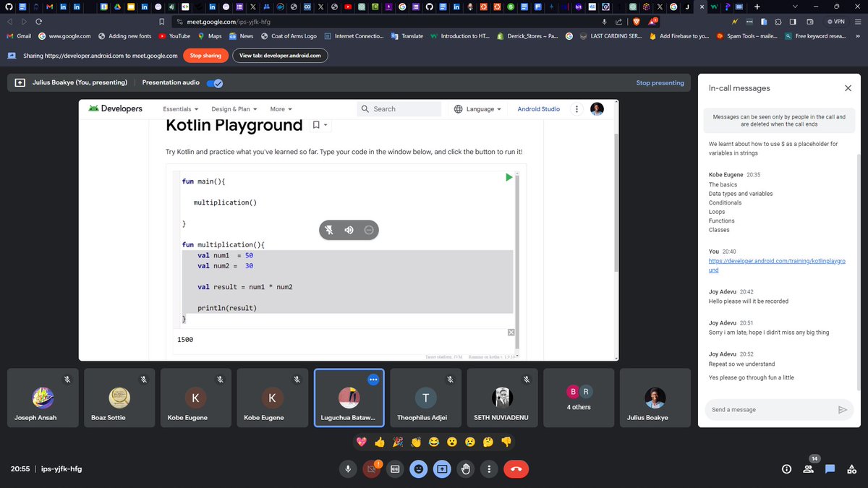Mute or unmute the microphone
The width and height of the screenshot is (868, 488).
pyautogui.click(x=348, y=469)
